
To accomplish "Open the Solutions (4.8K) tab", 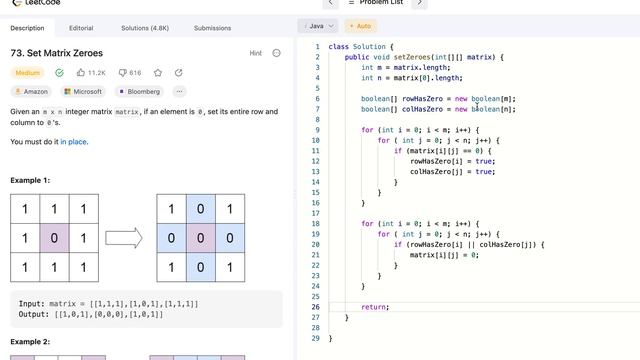I will [145, 28].
